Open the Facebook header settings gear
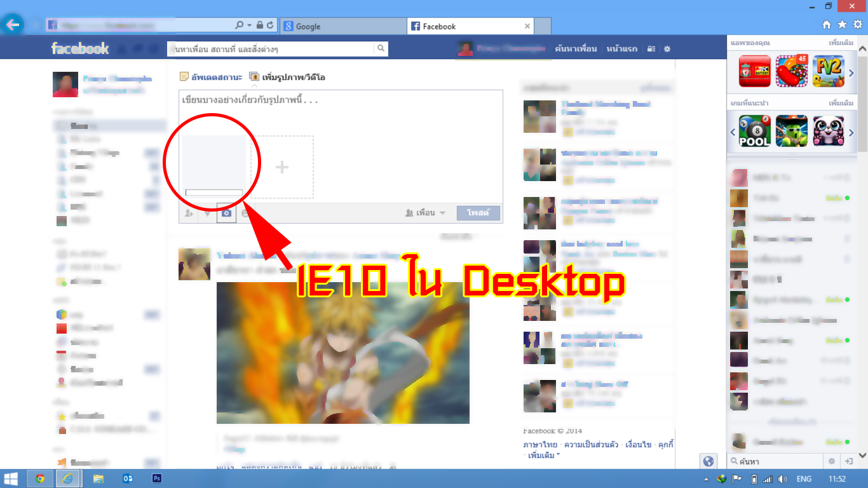 click(x=667, y=49)
